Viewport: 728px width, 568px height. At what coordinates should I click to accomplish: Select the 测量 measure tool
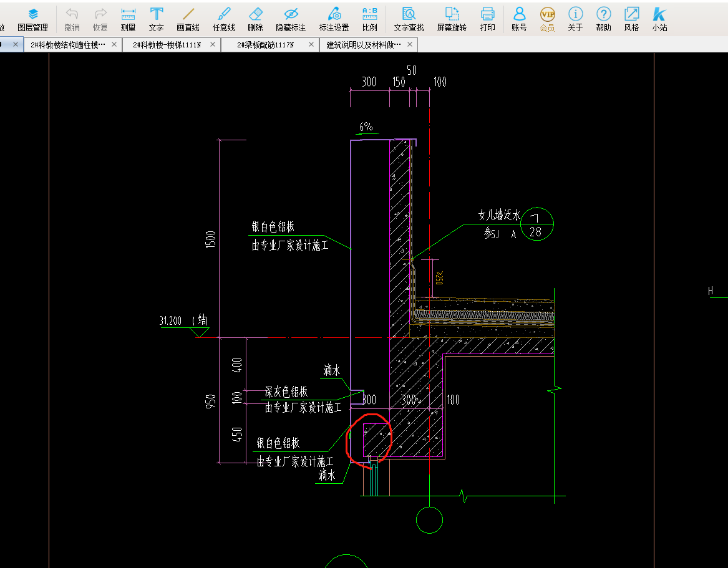click(x=128, y=19)
